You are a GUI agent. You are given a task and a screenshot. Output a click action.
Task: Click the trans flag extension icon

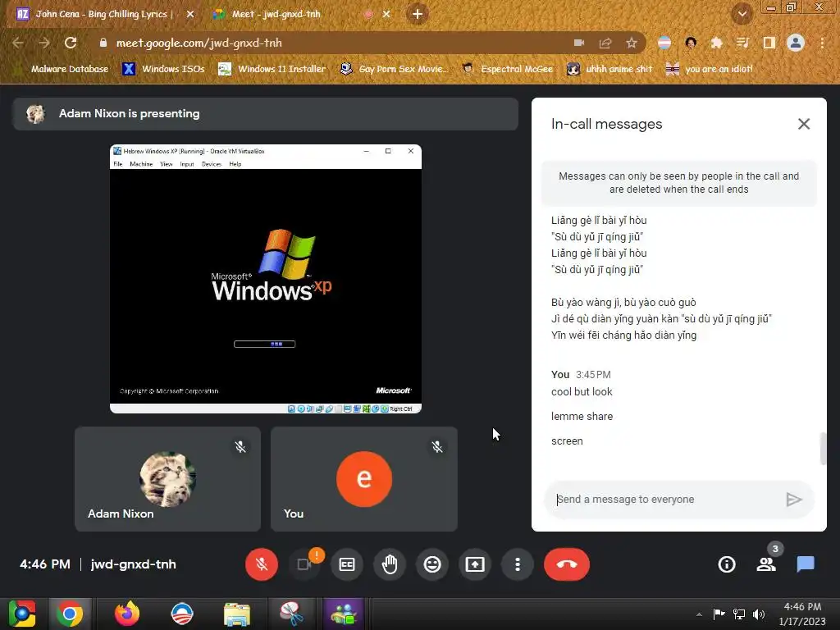coord(664,43)
